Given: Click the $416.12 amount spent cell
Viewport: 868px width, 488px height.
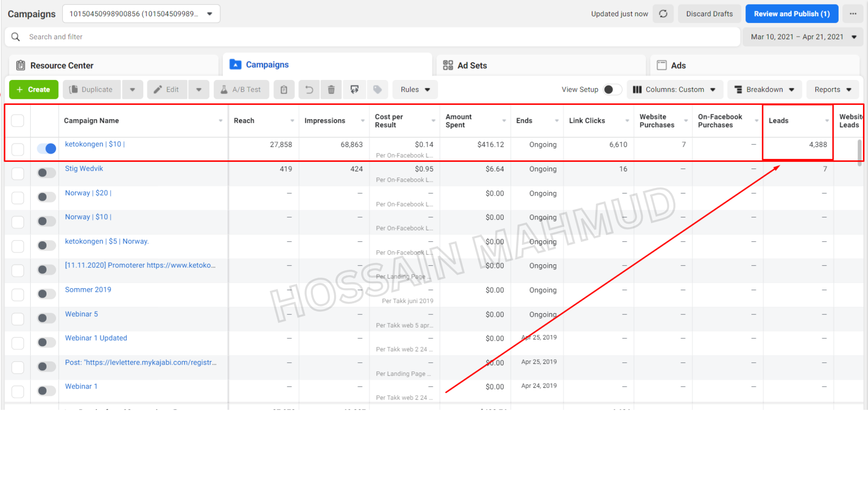Looking at the screenshot, I should pyautogui.click(x=475, y=149).
